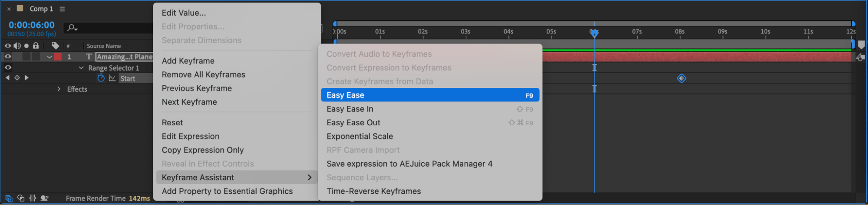Go to the next keyframe arrow

click(26, 77)
